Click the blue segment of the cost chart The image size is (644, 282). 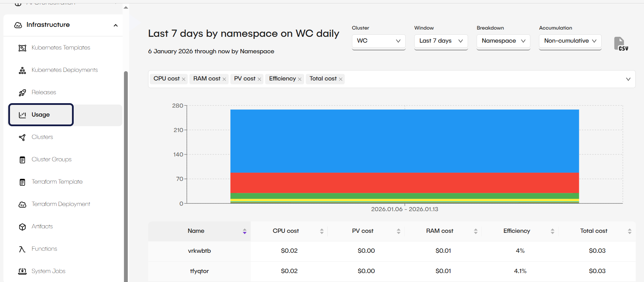click(405, 141)
